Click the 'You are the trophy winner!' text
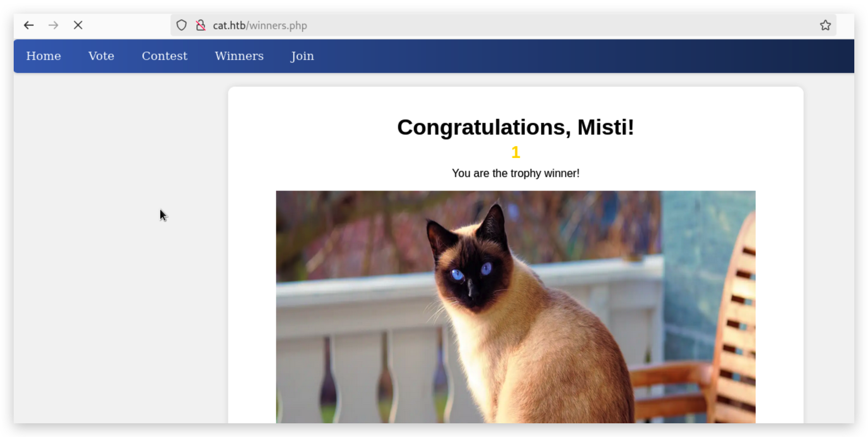868x437 pixels. (x=515, y=173)
